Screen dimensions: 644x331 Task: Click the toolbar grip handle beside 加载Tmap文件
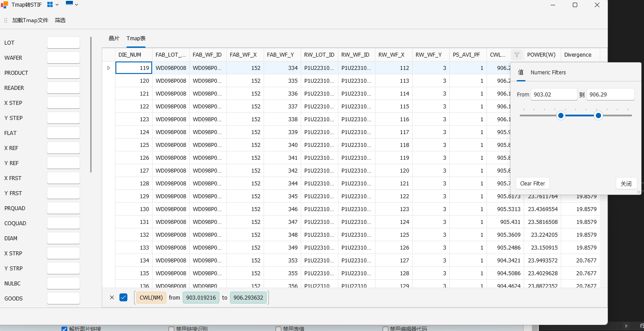tap(6, 20)
